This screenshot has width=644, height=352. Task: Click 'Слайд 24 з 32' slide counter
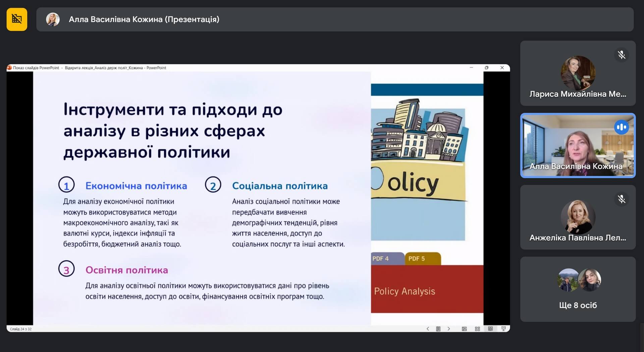tap(21, 329)
